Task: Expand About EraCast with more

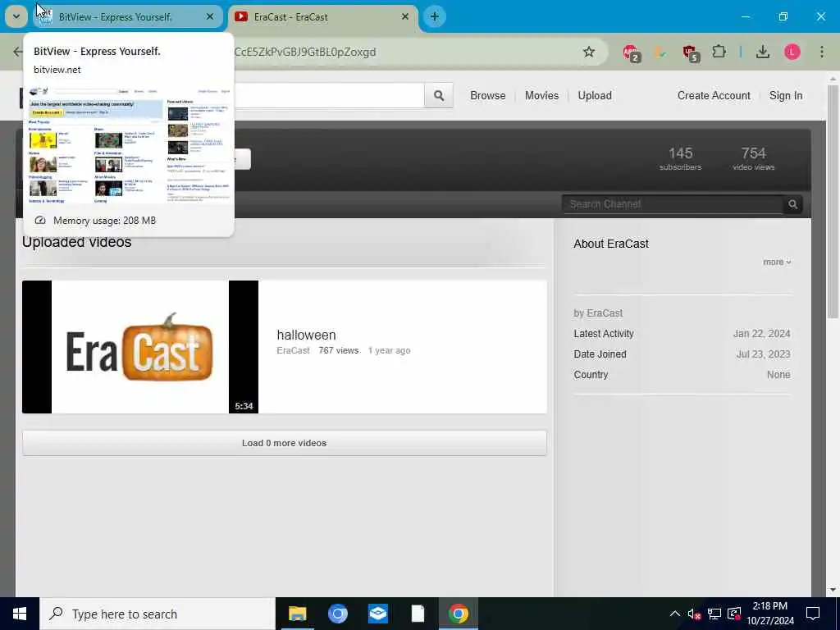Action: tap(777, 262)
